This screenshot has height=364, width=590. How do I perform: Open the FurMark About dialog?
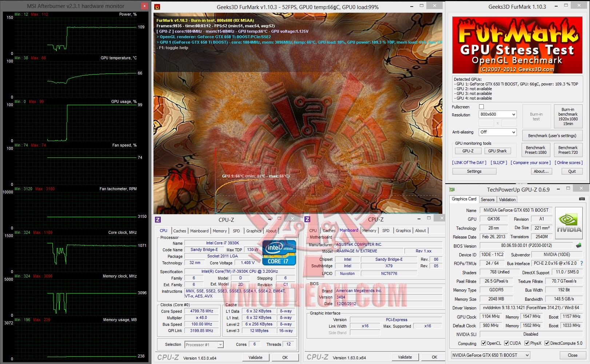(541, 171)
